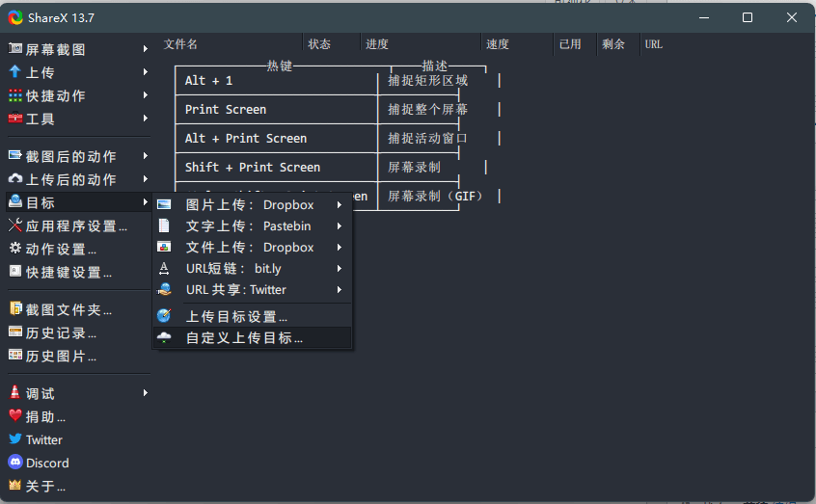Click the URL sharing service icon
The width and height of the screenshot is (816, 504).
[x=164, y=289]
